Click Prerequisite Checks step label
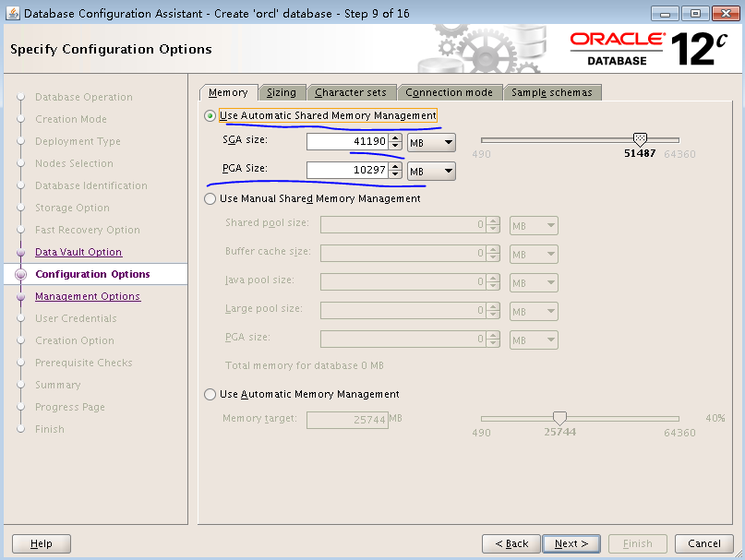745x560 pixels. pos(84,363)
